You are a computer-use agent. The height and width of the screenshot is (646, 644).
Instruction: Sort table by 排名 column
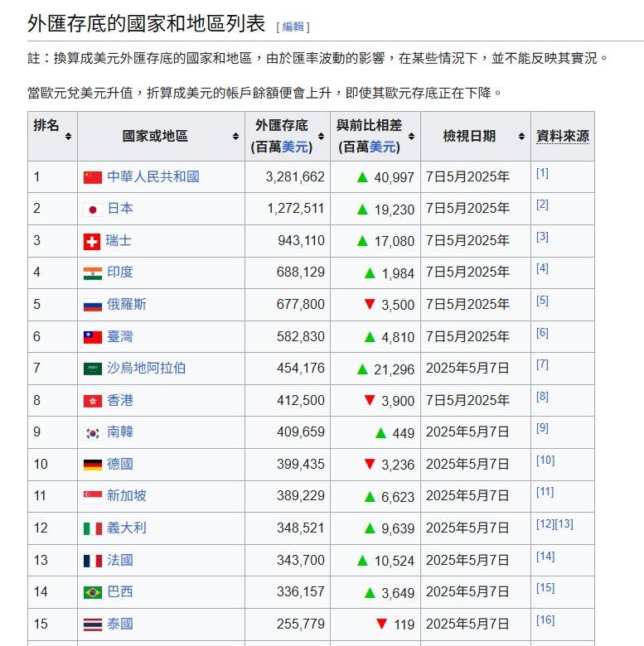(x=68, y=136)
